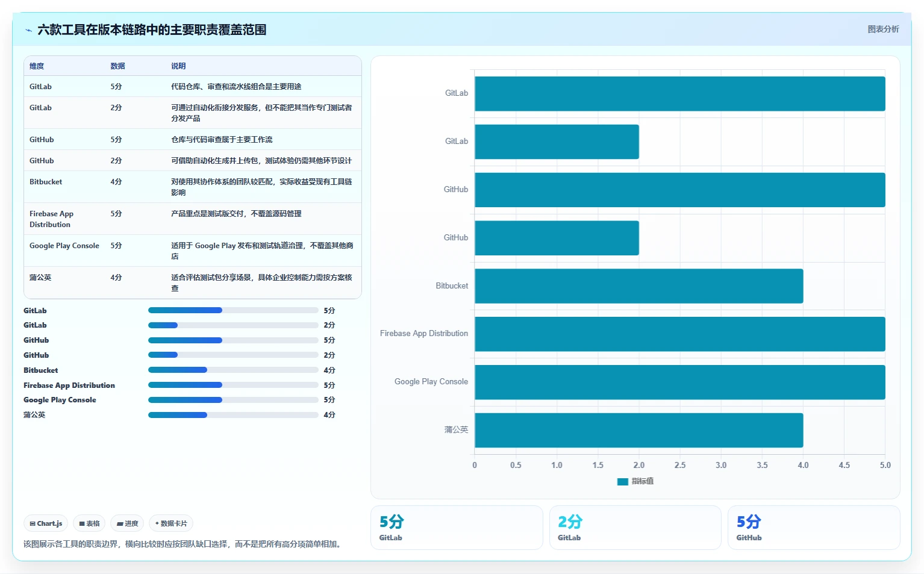This screenshot has width=924, height=574.
Task: Click the GitHub chart bar reaching 5.0
Action: (680, 190)
